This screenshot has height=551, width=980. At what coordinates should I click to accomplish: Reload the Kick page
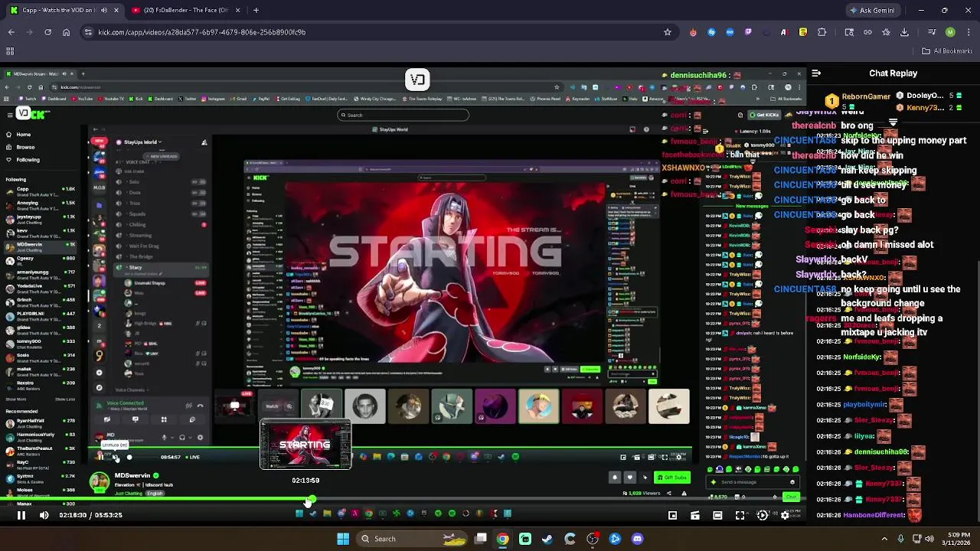(x=47, y=32)
